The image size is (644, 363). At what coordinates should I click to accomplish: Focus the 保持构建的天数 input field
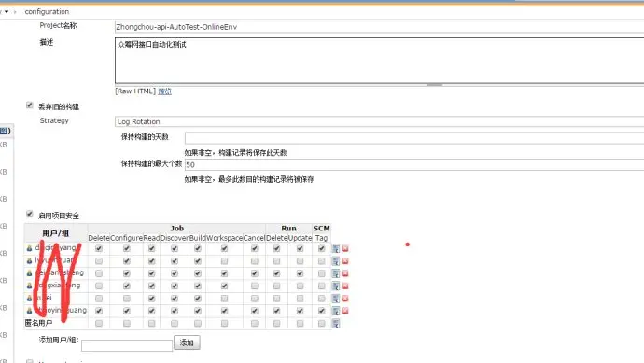coord(414,138)
